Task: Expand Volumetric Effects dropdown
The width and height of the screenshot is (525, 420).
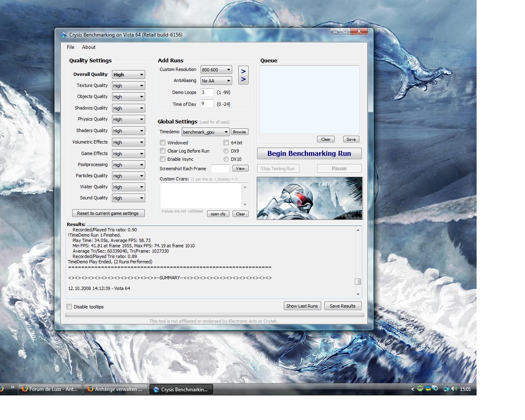Action: coord(128,142)
